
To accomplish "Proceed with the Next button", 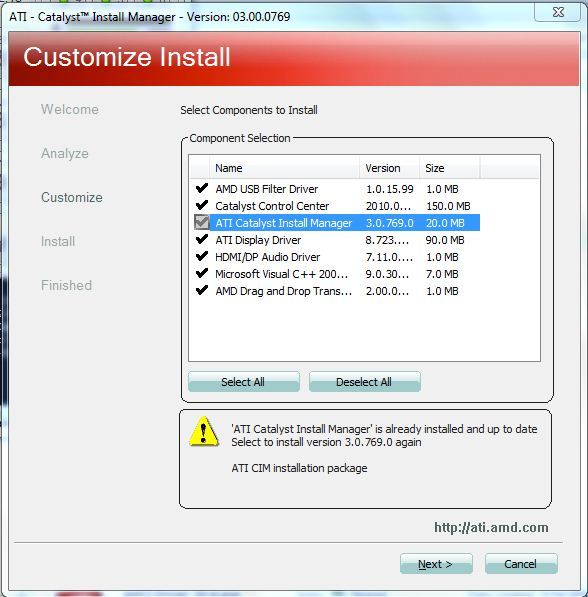I will (436, 563).
